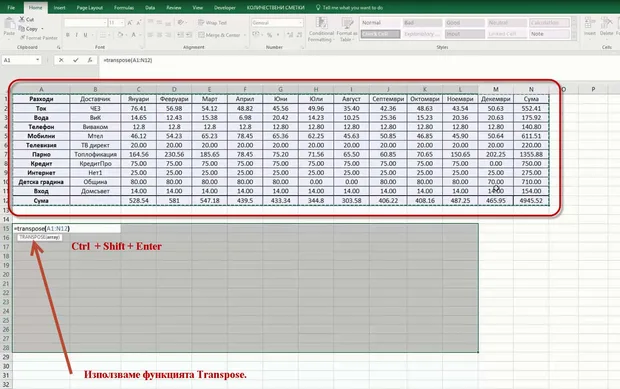Align text left

[x=150, y=35]
